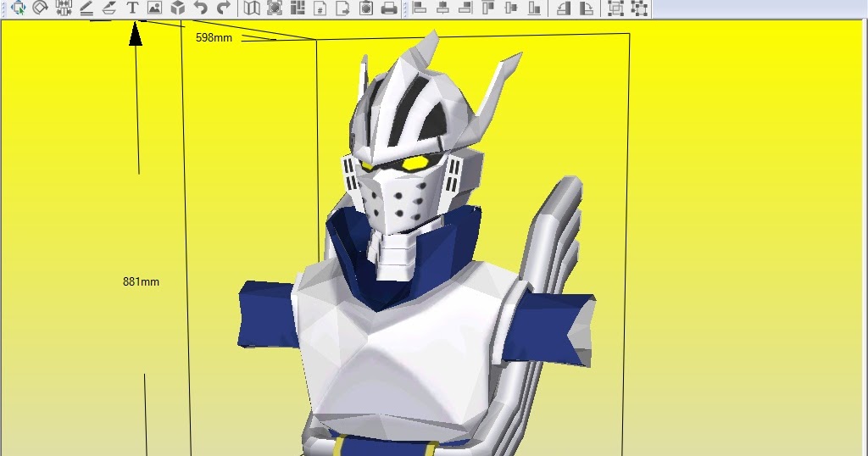The width and height of the screenshot is (868, 456).
Task: Click the export page arrow icon
Action: pyautogui.click(x=342, y=8)
